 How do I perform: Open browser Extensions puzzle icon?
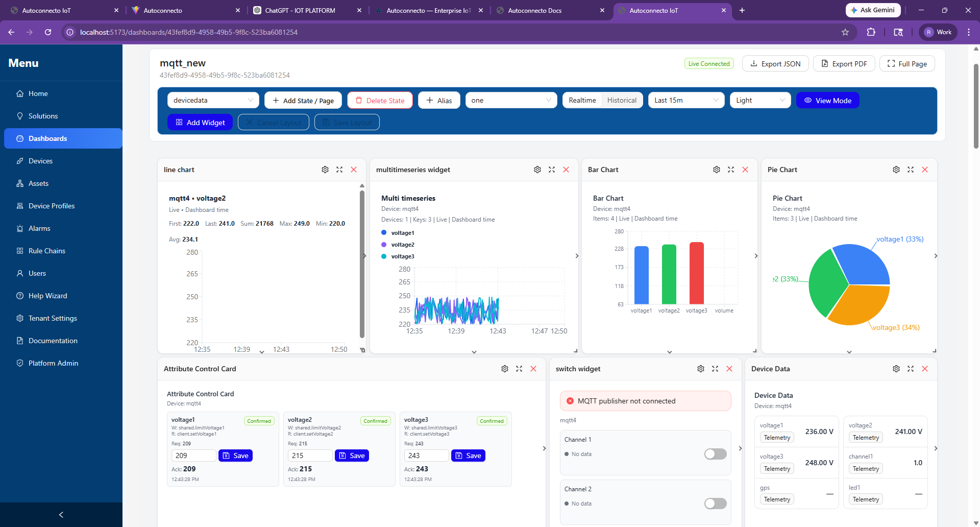click(871, 32)
